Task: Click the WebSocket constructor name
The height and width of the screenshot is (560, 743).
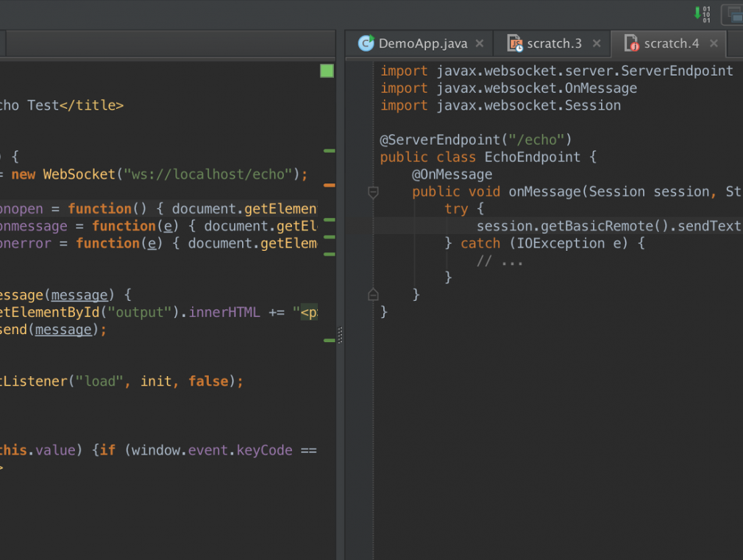Action: pyautogui.click(x=79, y=174)
